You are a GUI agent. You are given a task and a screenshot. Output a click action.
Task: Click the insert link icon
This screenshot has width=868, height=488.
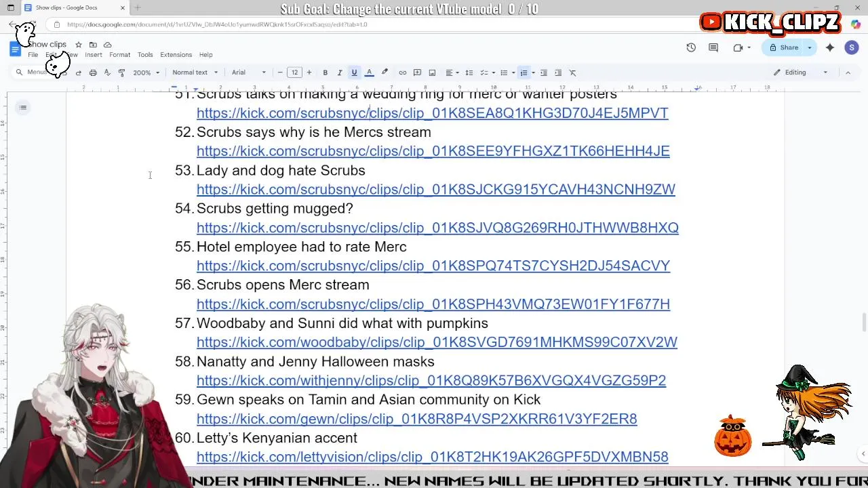(402, 73)
